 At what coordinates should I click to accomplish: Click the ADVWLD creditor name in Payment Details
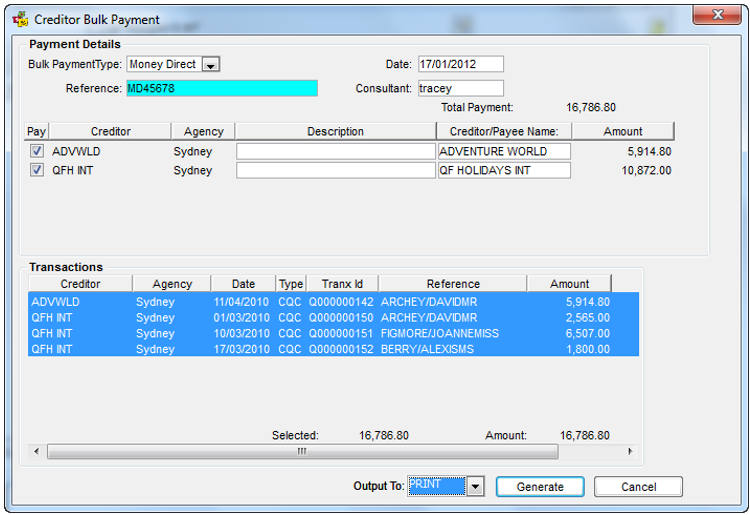point(76,152)
